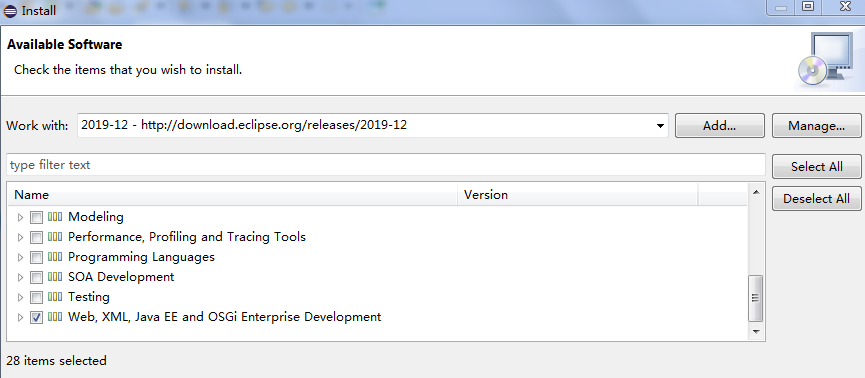Click the Manage... button
The height and width of the screenshot is (378, 865).
tap(816, 126)
